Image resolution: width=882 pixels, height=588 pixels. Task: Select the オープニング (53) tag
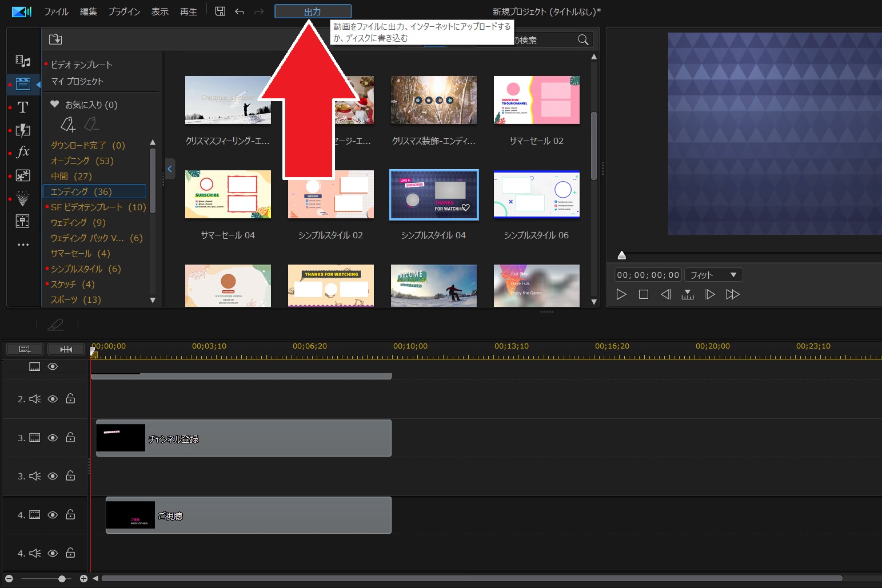pos(82,161)
